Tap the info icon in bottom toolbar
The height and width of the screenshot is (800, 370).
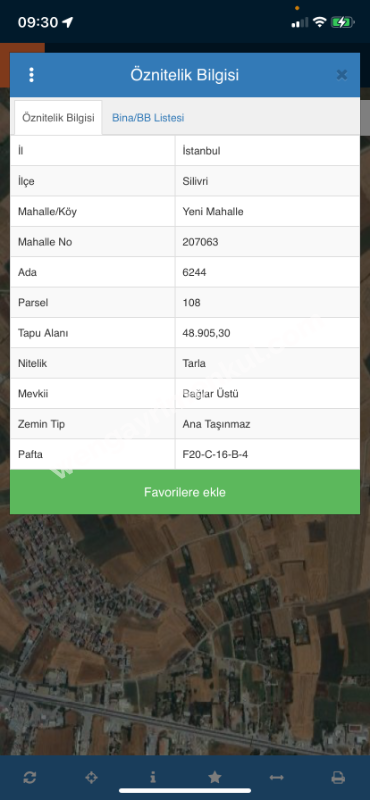[153, 777]
